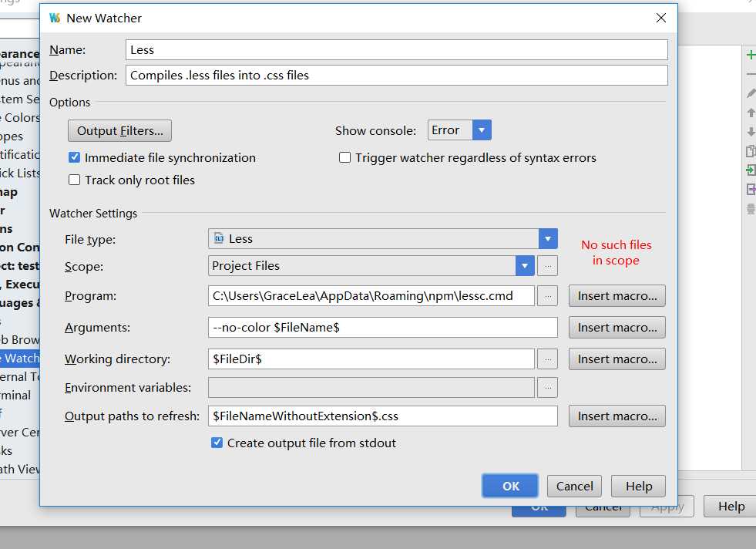The width and height of the screenshot is (756, 549).
Task: Click the red 'No such files in scope' text
Action: [x=617, y=252]
